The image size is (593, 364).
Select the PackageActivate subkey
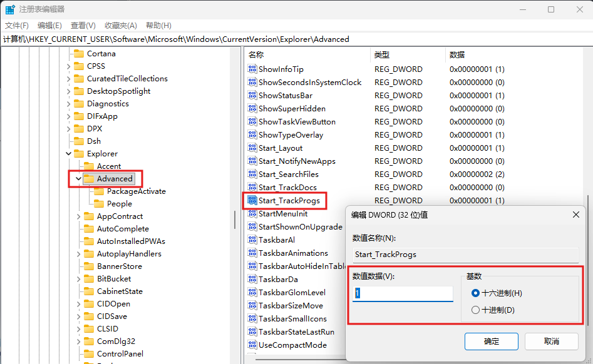tap(136, 191)
